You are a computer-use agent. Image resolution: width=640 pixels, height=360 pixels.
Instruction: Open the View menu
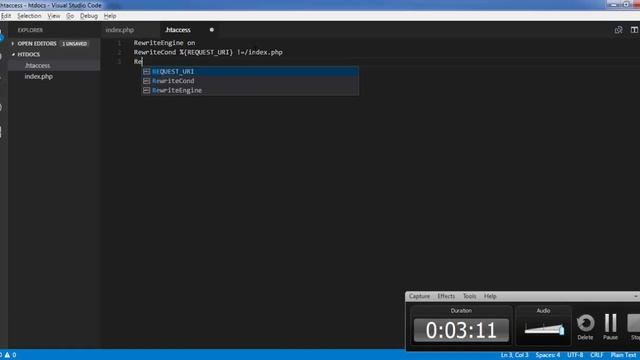[x=53, y=16]
